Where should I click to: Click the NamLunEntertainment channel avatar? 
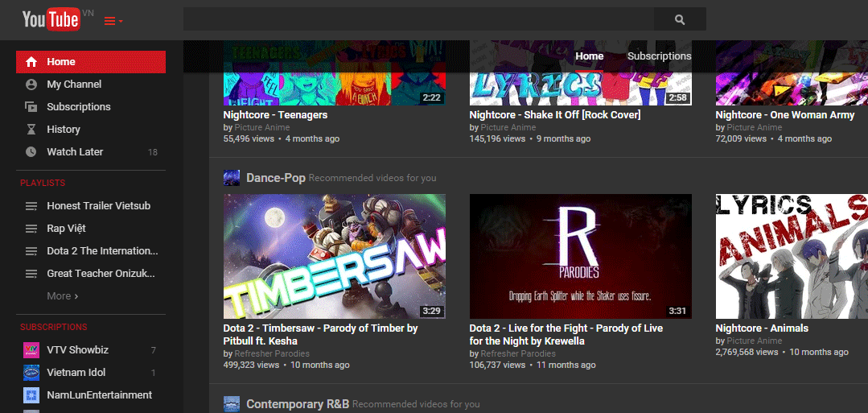point(31,395)
